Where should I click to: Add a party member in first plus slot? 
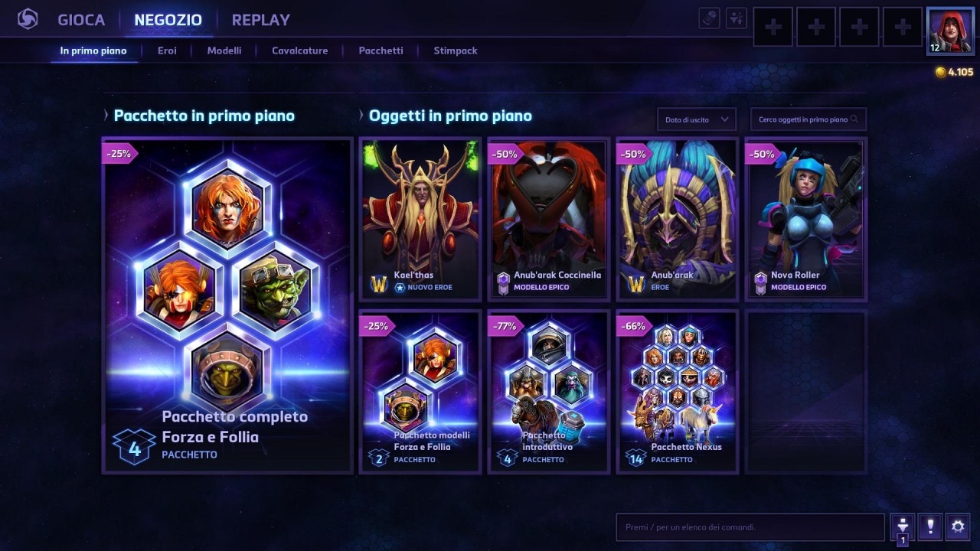tap(773, 28)
